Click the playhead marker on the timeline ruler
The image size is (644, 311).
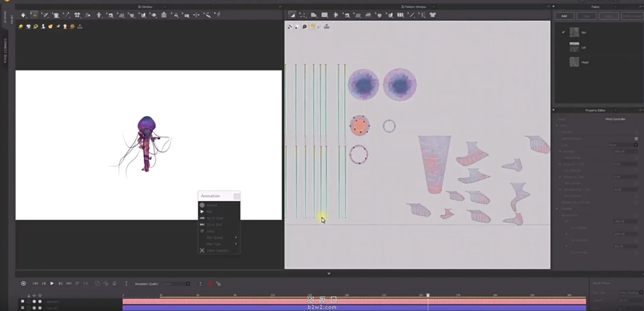pyautogui.click(x=428, y=295)
